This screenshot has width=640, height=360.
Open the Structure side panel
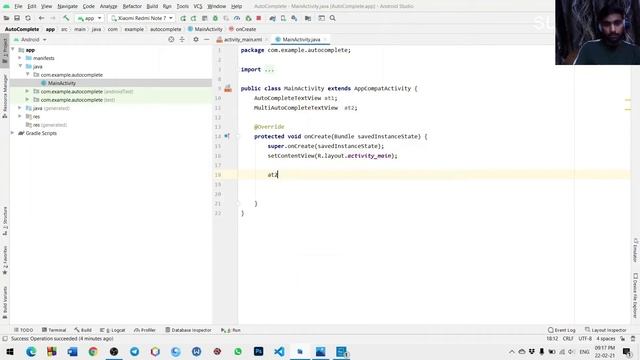(x=4, y=221)
